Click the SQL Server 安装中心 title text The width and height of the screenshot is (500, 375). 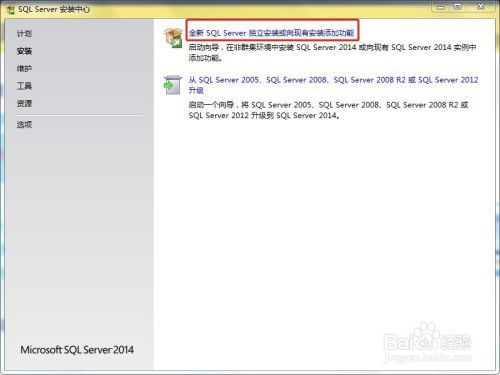click(54, 9)
